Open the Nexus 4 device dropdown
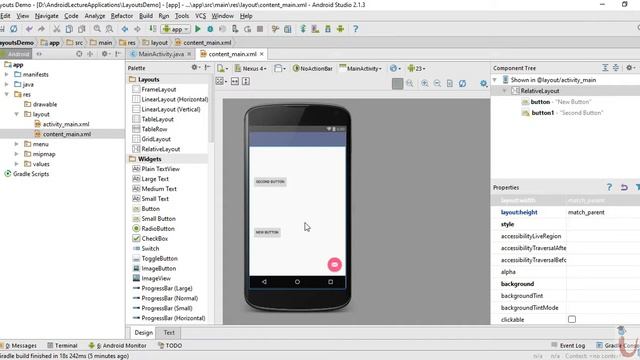640x360 pixels. click(x=251, y=69)
